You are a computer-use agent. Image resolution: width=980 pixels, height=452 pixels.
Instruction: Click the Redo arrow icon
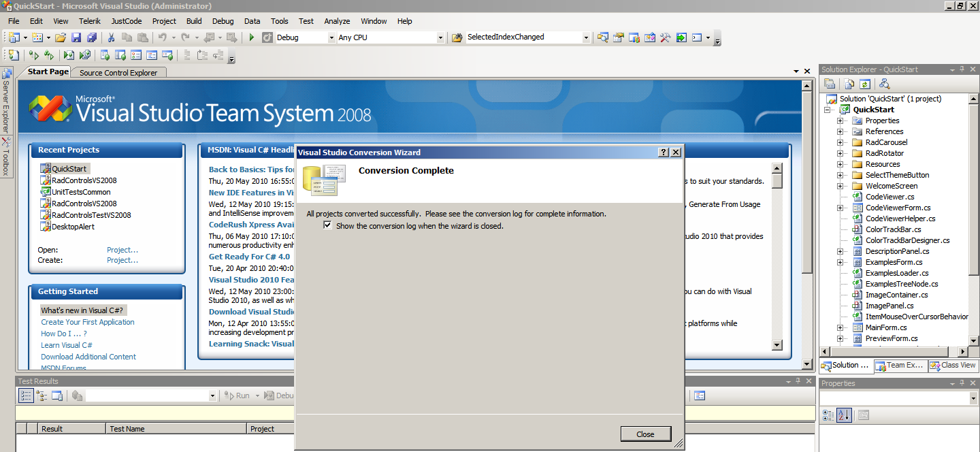click(185, 37)
